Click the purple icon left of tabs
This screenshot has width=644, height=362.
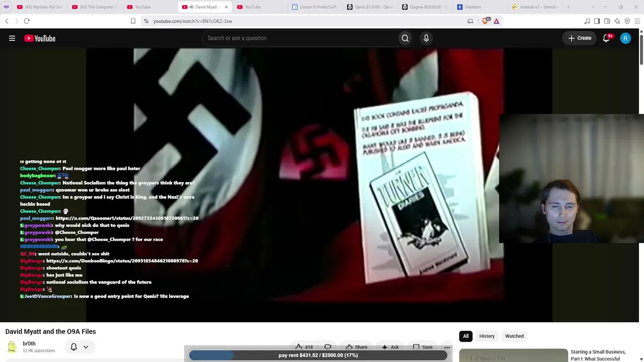click(6, 7)
